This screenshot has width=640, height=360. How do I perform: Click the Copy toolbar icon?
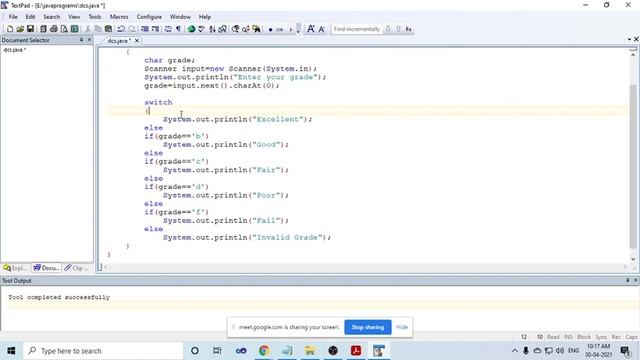(98, 29)
